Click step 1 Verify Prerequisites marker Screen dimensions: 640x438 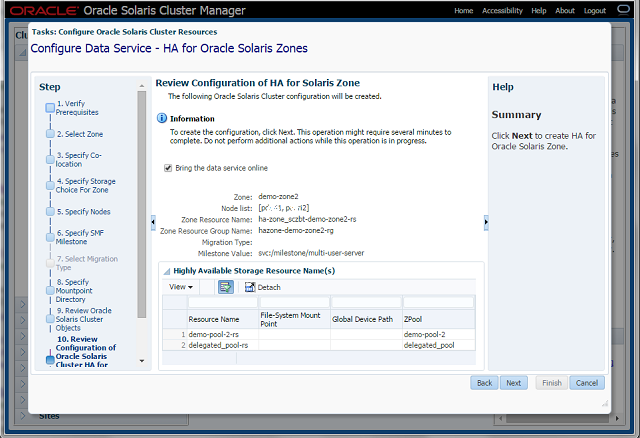point(50,108)
